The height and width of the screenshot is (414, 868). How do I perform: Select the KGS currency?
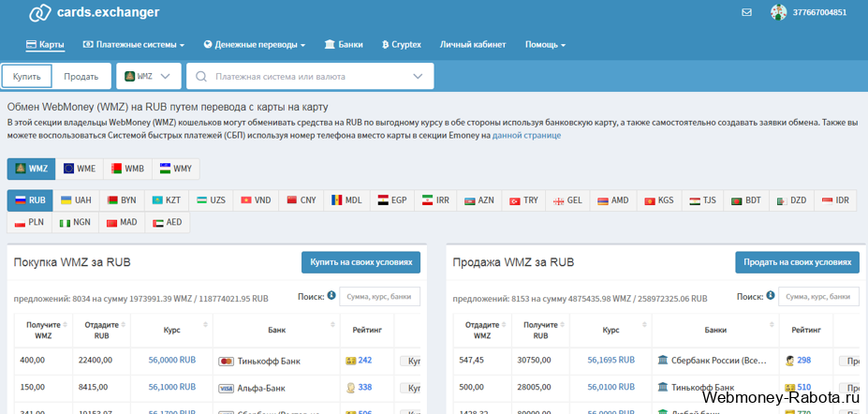pyautogui.click(x=659, y=200)
